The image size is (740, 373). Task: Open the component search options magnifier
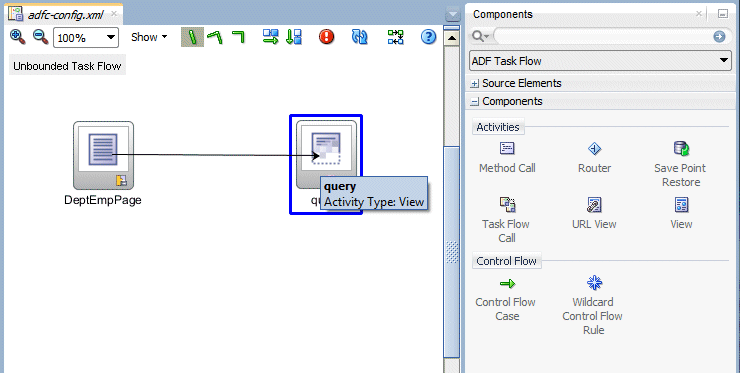[481, 36]
